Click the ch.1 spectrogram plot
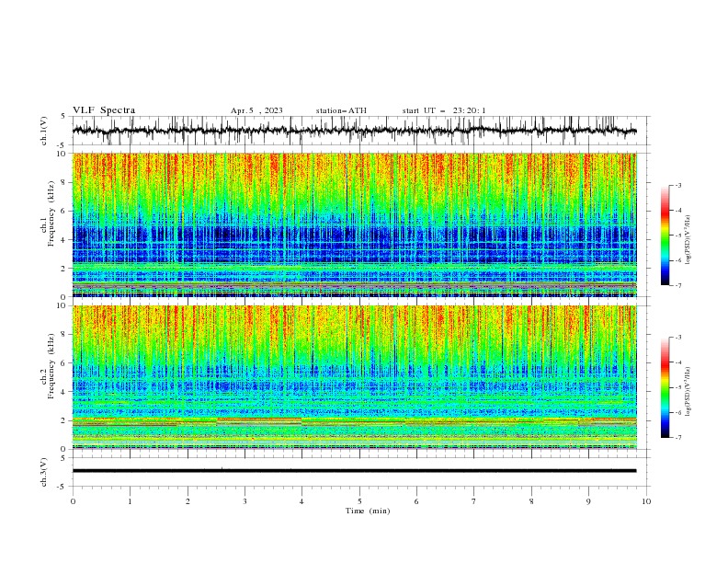 pos(355,224)
